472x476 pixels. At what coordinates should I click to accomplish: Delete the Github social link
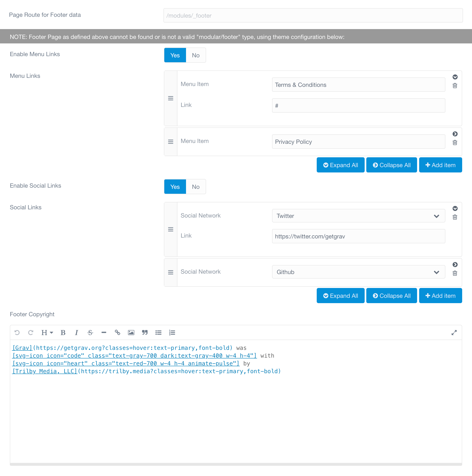click(455, 273)
